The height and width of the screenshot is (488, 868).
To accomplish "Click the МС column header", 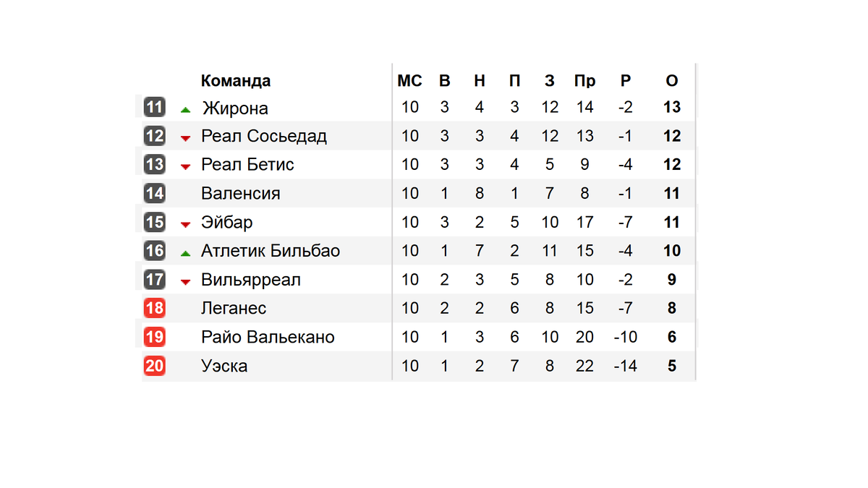I will [409, 80].
